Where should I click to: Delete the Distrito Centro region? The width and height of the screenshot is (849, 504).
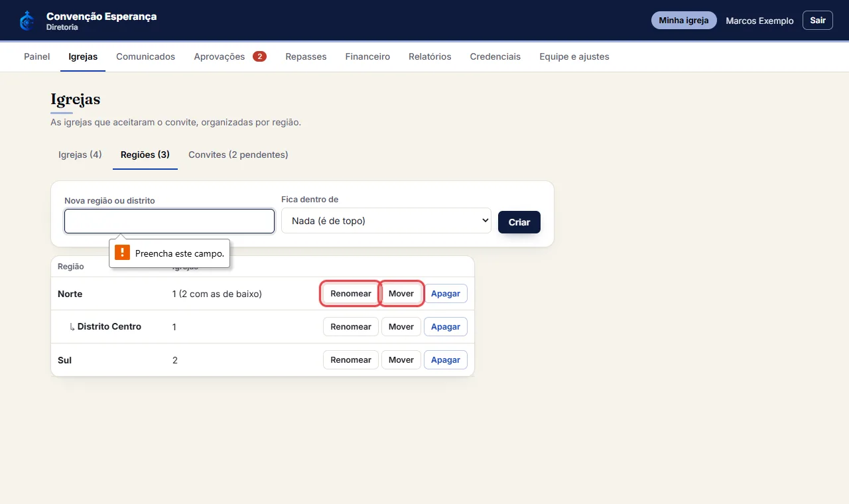446,327
